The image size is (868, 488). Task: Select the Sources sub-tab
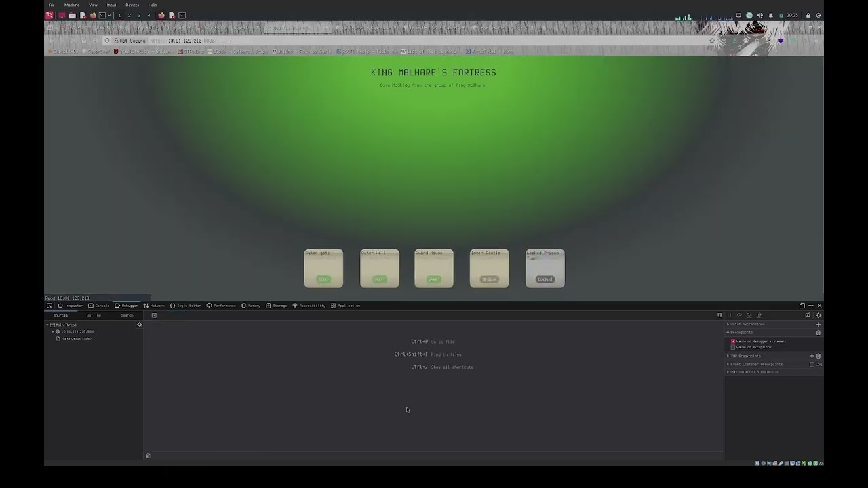point(60,315)
